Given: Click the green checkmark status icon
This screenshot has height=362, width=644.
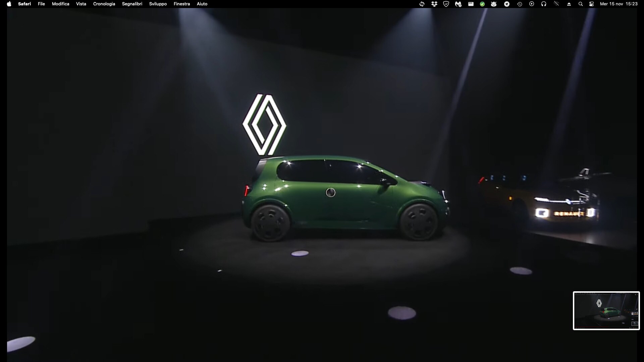Looking at the screenshot, I should 482,4.
